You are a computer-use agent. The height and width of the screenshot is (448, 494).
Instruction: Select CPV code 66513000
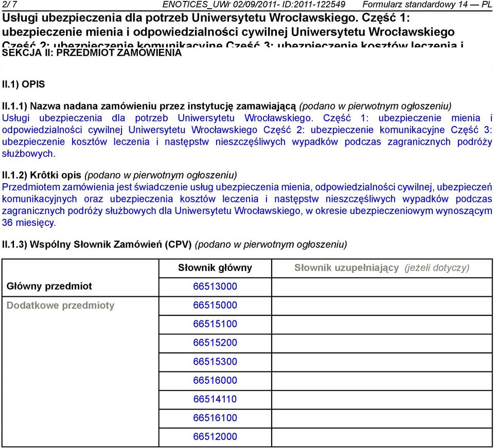(215, 286)
